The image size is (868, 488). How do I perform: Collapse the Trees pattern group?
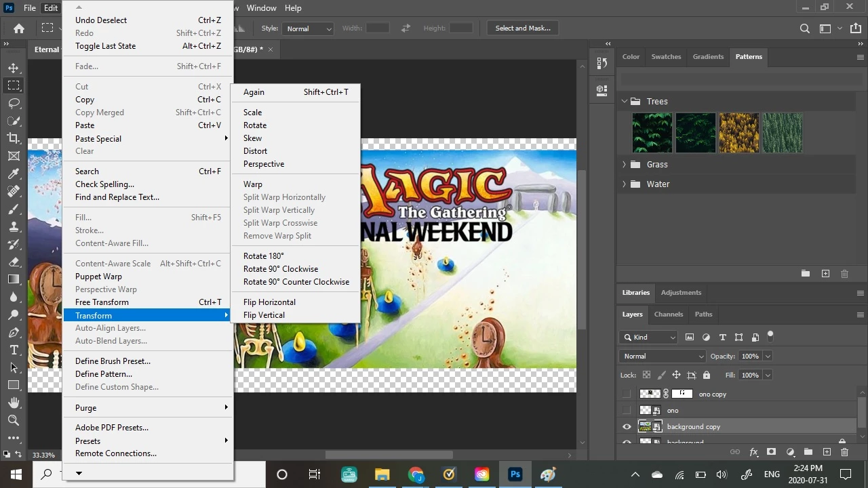click(x=625, y=101)
